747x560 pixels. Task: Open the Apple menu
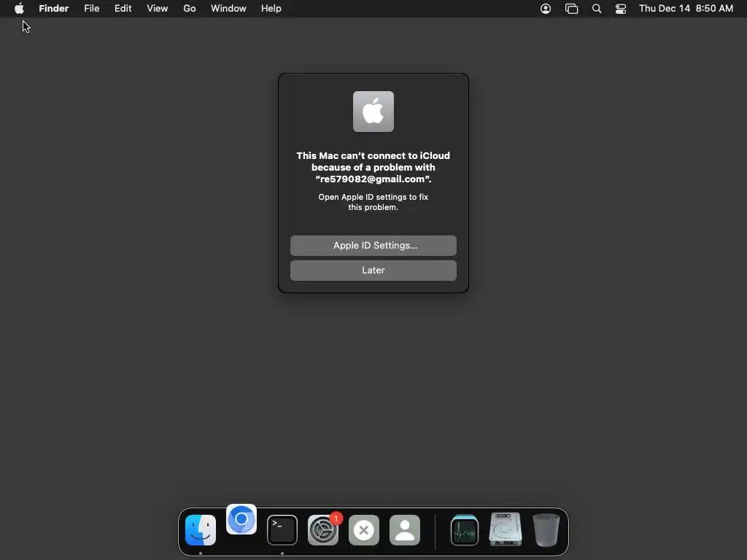click(x=19, y=9)
